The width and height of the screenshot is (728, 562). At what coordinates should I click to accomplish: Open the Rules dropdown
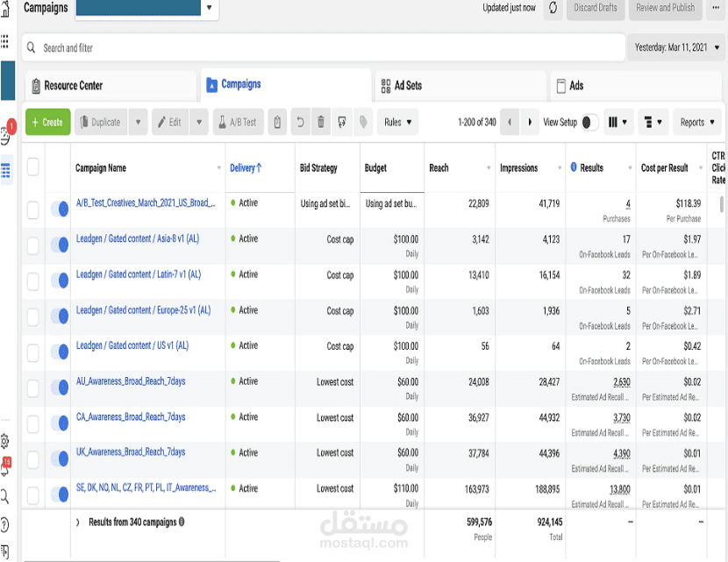[x=398, y=122]
